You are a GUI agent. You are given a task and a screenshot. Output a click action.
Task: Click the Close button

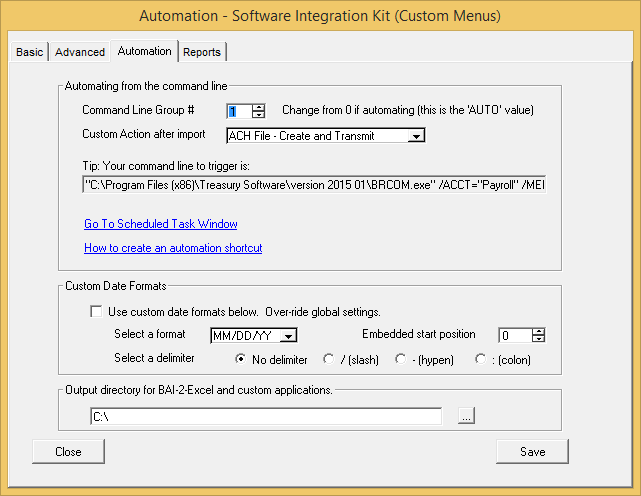68,451
